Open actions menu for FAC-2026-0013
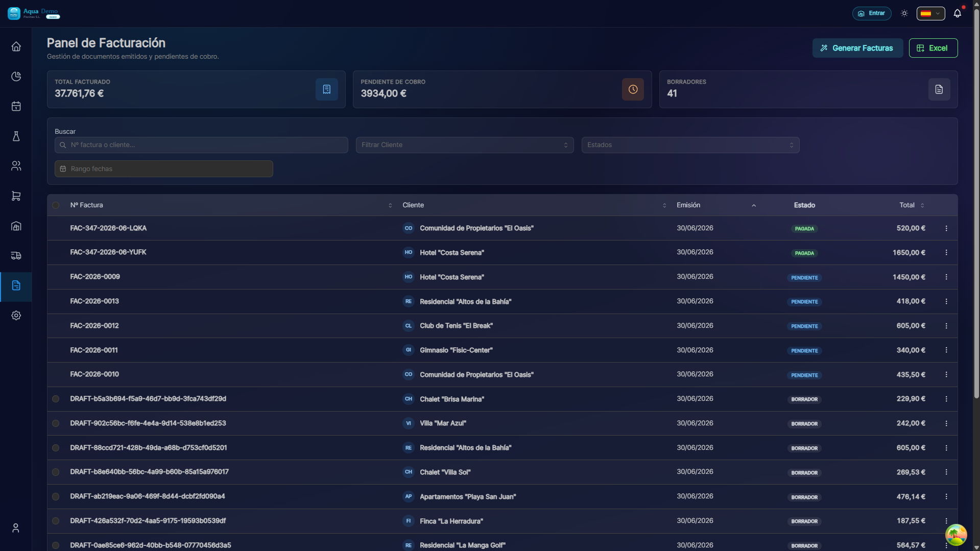 (x=946, y=301)
